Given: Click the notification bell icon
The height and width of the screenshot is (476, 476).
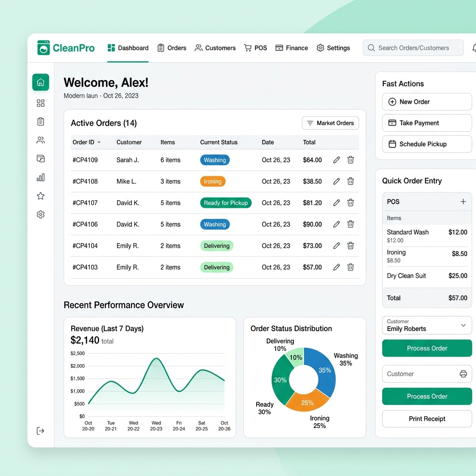Looking at the screenshot, I should (474, 48).
